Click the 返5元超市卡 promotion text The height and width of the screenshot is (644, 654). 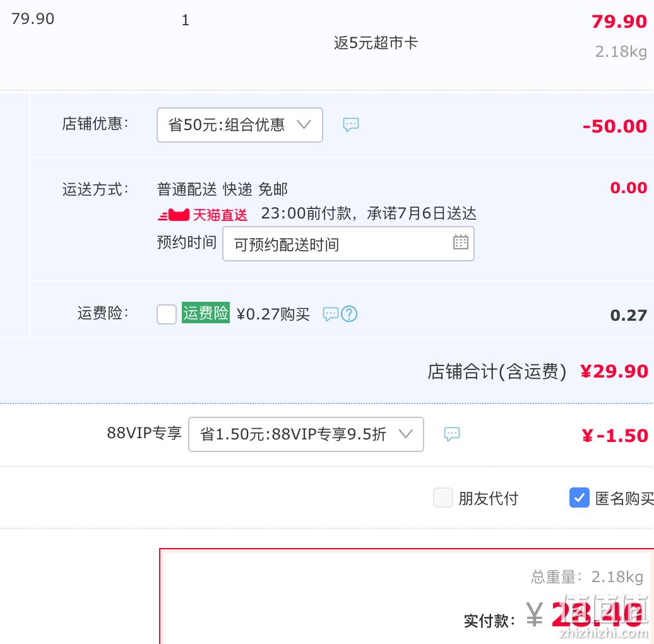[376, 42]
